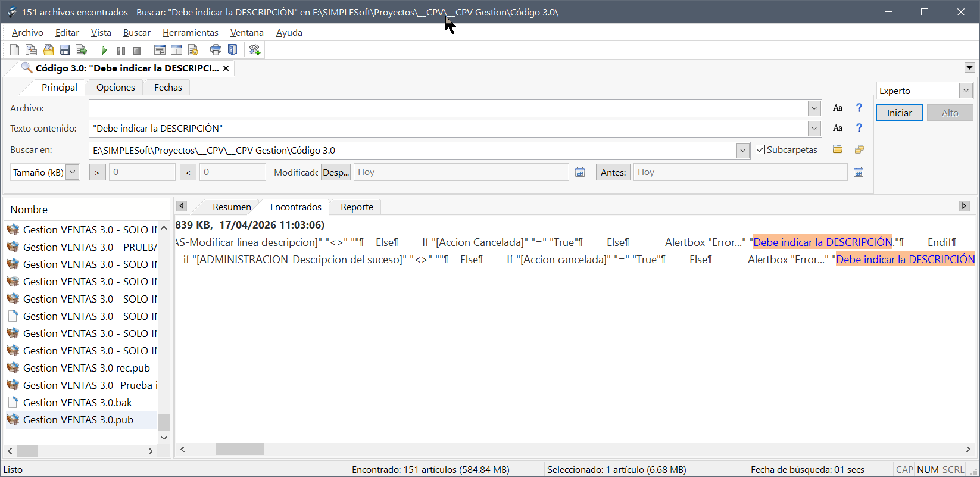The height and width of the screenshot is (477, 980).
Task: Create a new search with the blank page icon
Action: pyautogui.click(x=15, y=50)
